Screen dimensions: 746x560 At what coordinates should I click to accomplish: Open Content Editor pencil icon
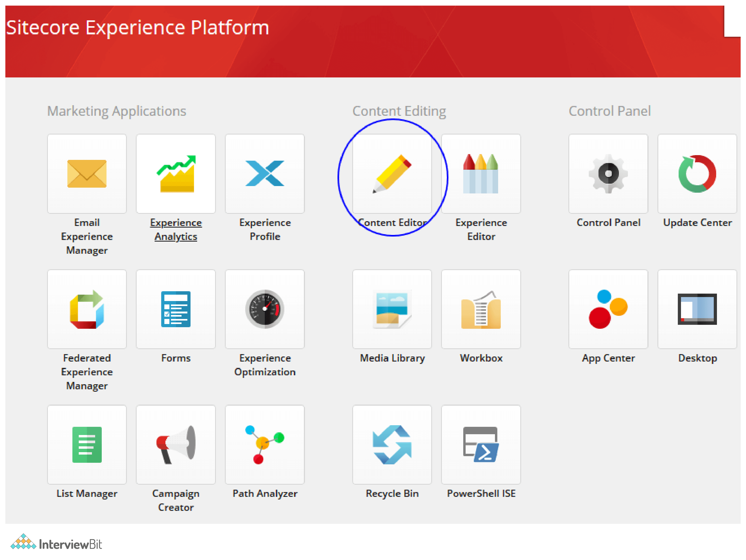[x=392, y=174]
